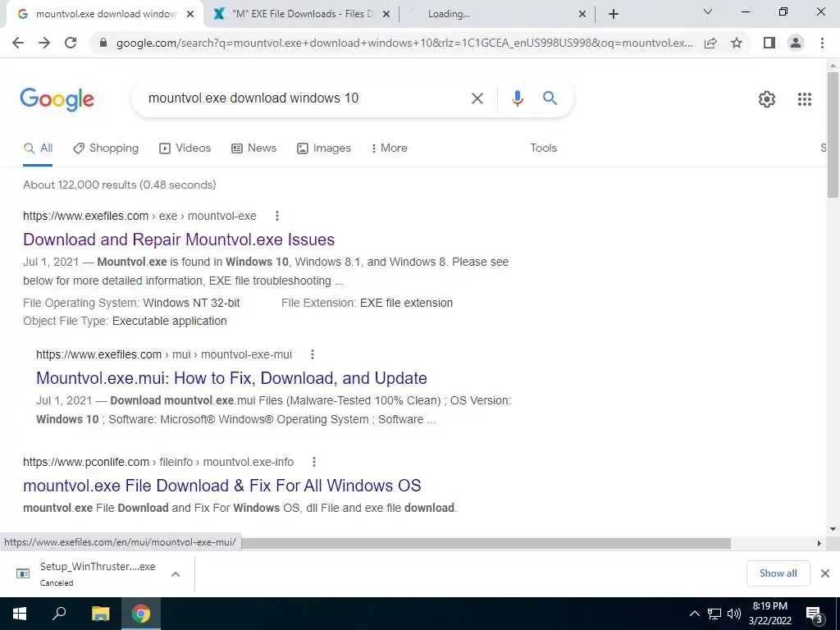Image resolution: width=840 pixels, height=630 pixels.
Task: View site information lock icon
Action: 103,43
